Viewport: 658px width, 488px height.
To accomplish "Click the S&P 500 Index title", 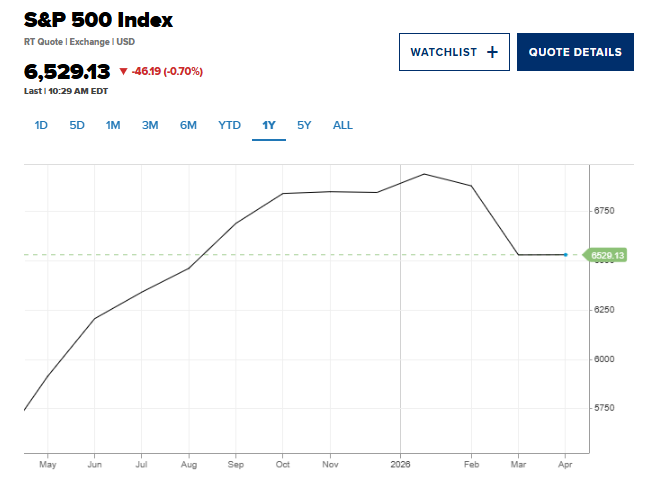I will [98, 20].
